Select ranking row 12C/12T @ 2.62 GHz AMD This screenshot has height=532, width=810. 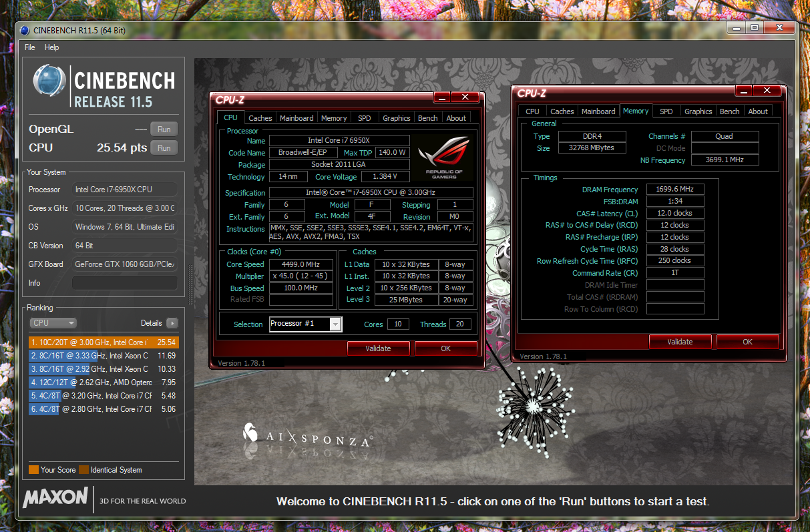click(x=104, y=382)
